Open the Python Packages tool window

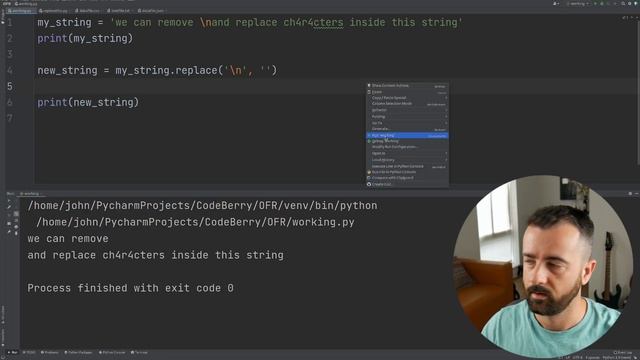click(x=78, y=352)
